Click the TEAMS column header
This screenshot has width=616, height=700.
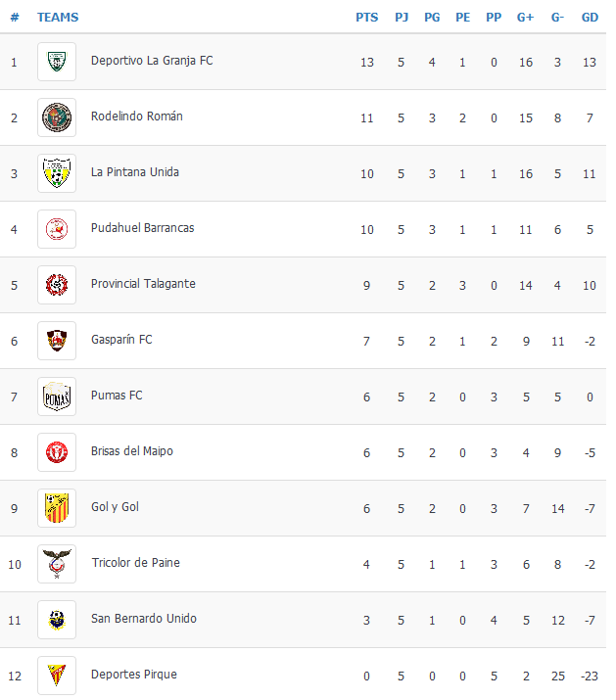(x=58, y=18)
